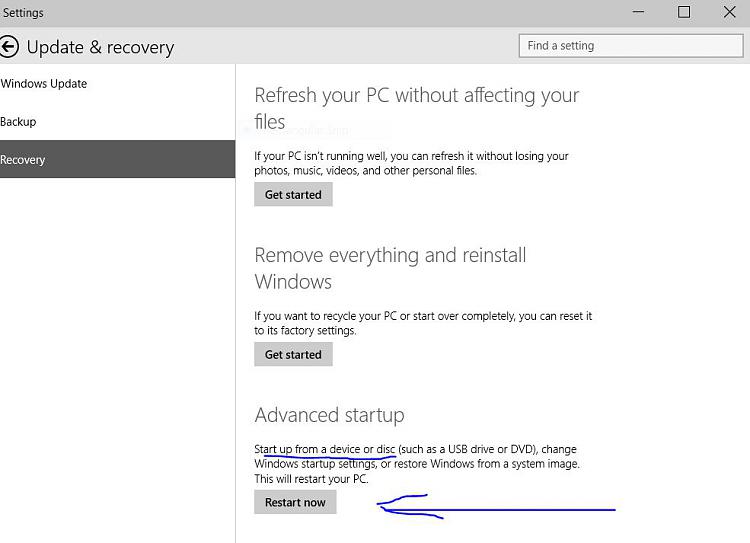Click the Update & recovery title
This screenshot has width=750, height=543.
coord(100,47)
